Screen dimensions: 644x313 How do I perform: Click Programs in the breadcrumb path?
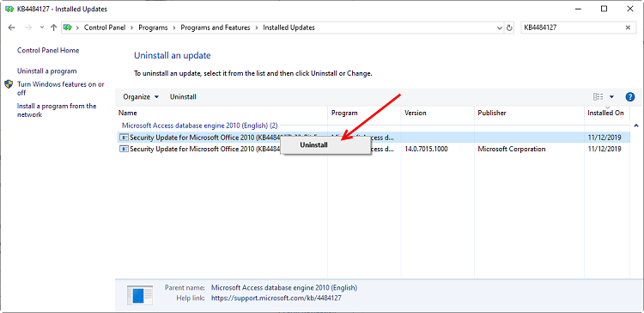click(x=153, y=28)
